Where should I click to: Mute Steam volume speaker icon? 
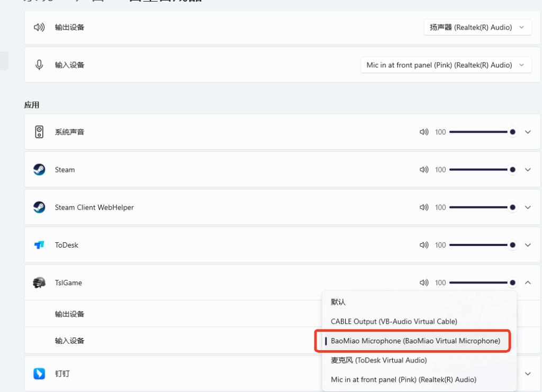click(424, 170)
